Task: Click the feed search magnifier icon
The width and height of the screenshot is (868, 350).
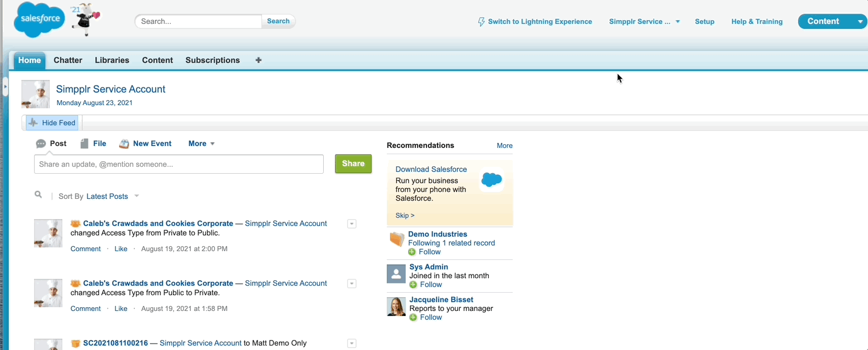Action: (38, 195)
